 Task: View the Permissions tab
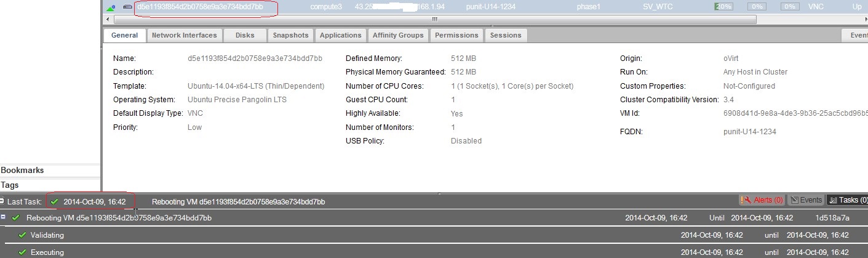(x=456, y=35)
